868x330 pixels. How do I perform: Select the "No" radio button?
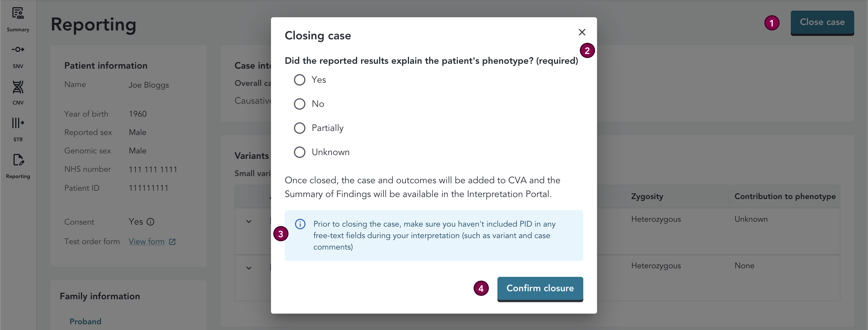coord(299,104)
